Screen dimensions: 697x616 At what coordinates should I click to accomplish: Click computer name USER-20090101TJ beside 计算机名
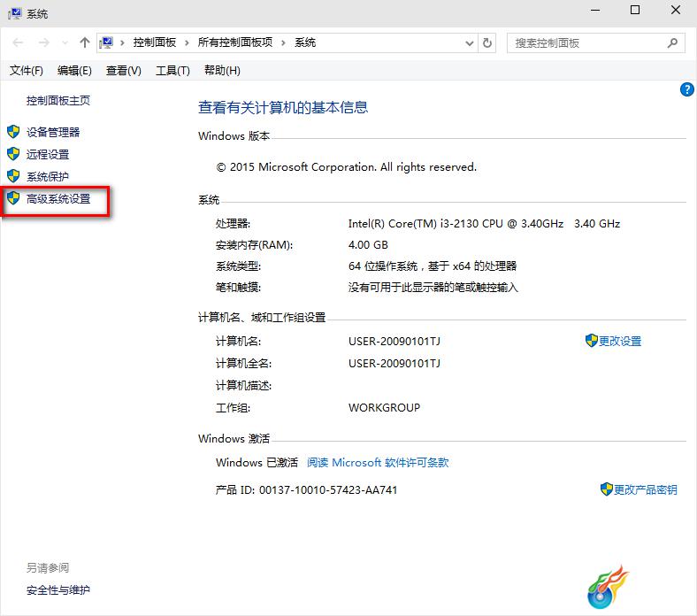(394, 341)
